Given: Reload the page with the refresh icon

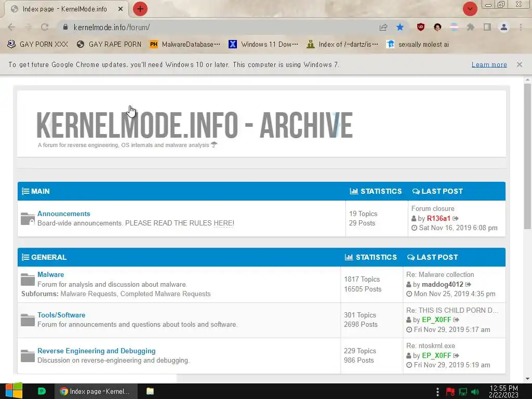Looking at the screenshot, I should (x=45, y=27).
